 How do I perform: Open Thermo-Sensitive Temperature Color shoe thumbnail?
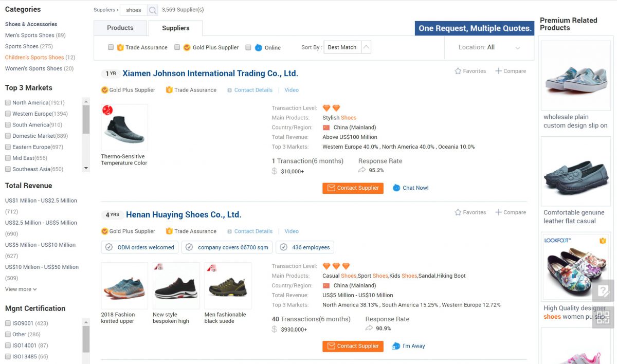[x=124, y=128]
